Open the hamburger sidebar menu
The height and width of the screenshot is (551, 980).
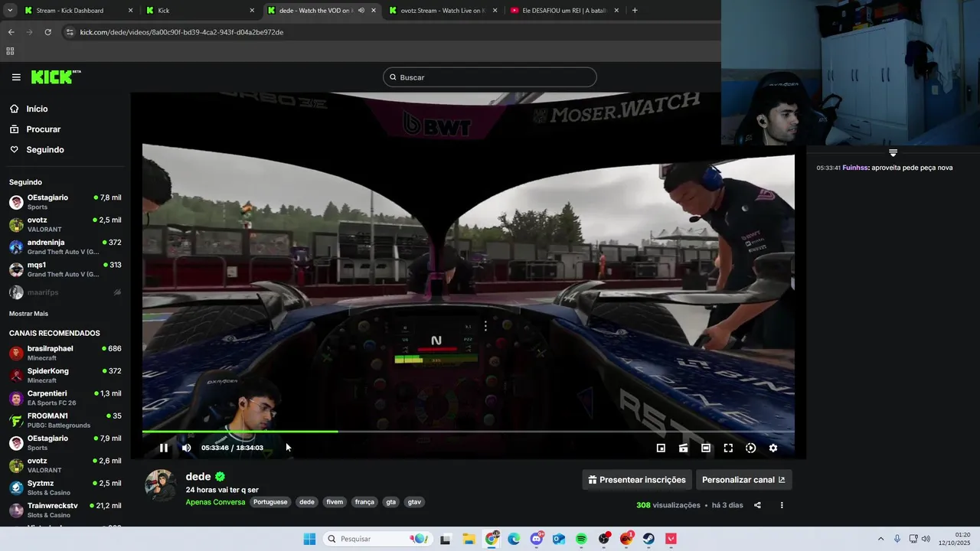click(16, 77)
